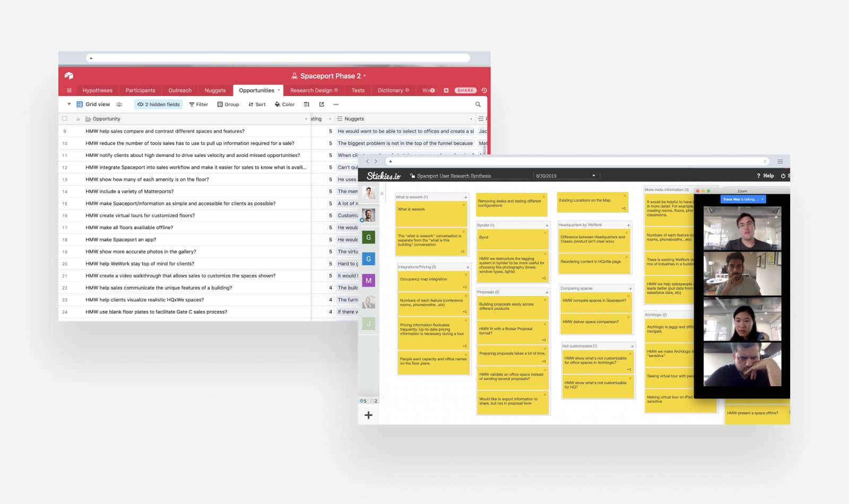
Task: Click the Sort toolbar item
Action: point(257,105)
